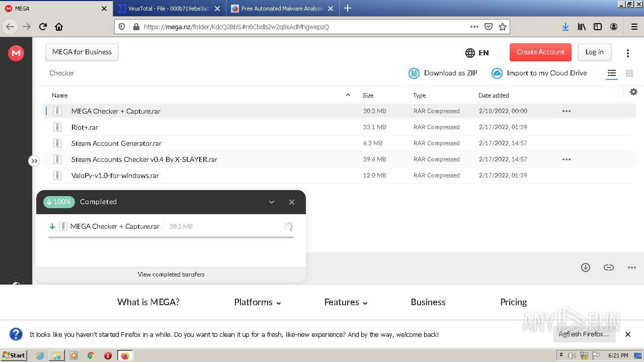This screenshot has height=362, width=644.
Task: Close the Completed transfers panel
Action: pos(292,202)
